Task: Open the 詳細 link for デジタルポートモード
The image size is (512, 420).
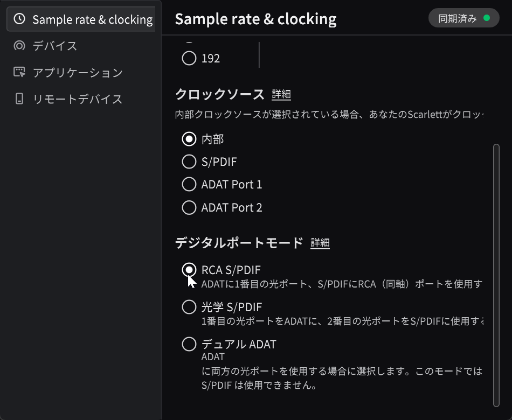Action: tap(320, 243)
